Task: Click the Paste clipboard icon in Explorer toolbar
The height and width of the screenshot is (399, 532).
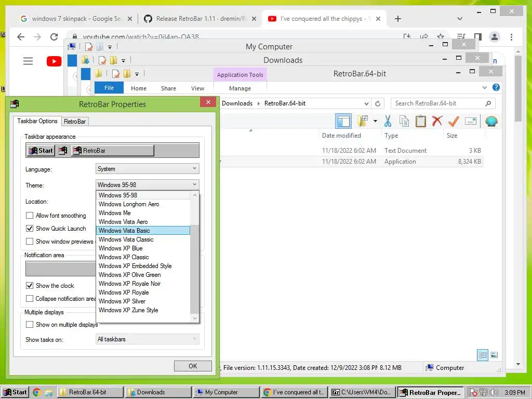Action: tap(421, 121)
